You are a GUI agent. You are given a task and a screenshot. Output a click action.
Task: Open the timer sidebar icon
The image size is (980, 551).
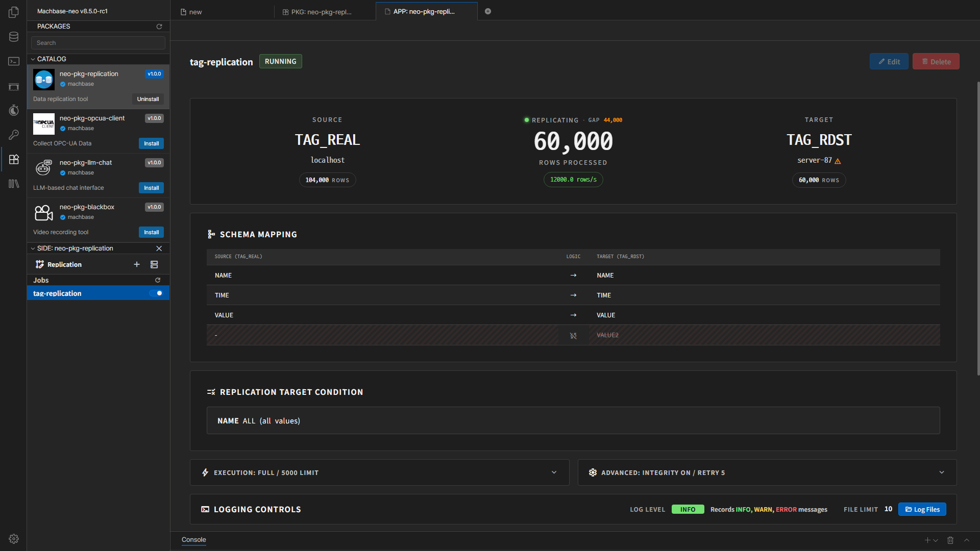pyautogui.click(x=14, y=110)
